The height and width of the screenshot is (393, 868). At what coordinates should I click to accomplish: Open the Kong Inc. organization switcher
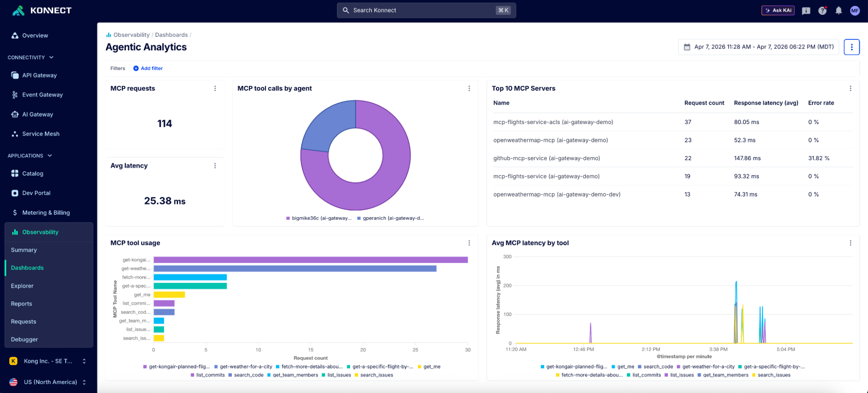coord(48,360)
